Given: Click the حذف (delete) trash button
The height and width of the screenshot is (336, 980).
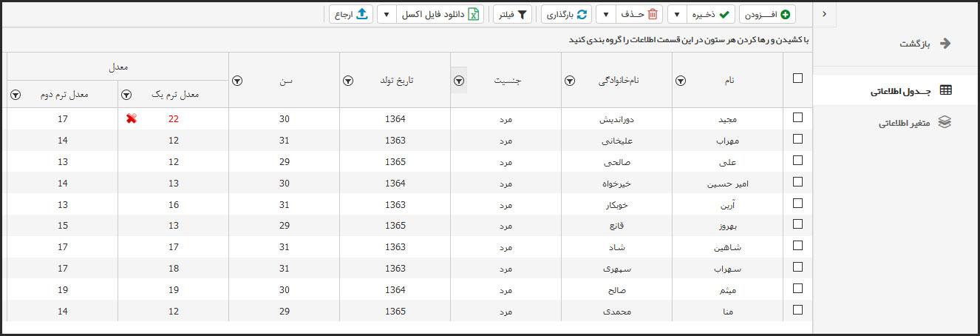Looking at the screenshot, I should click(x=639, y=14).
